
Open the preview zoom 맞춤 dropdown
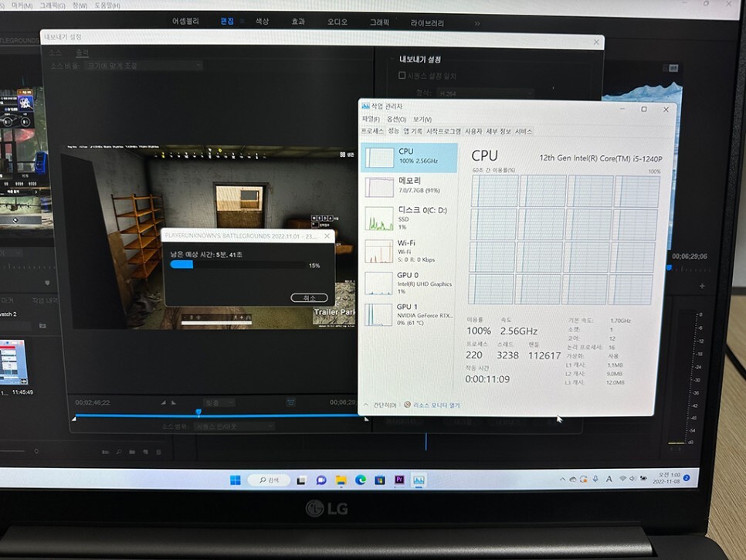(x=219, y=403)
